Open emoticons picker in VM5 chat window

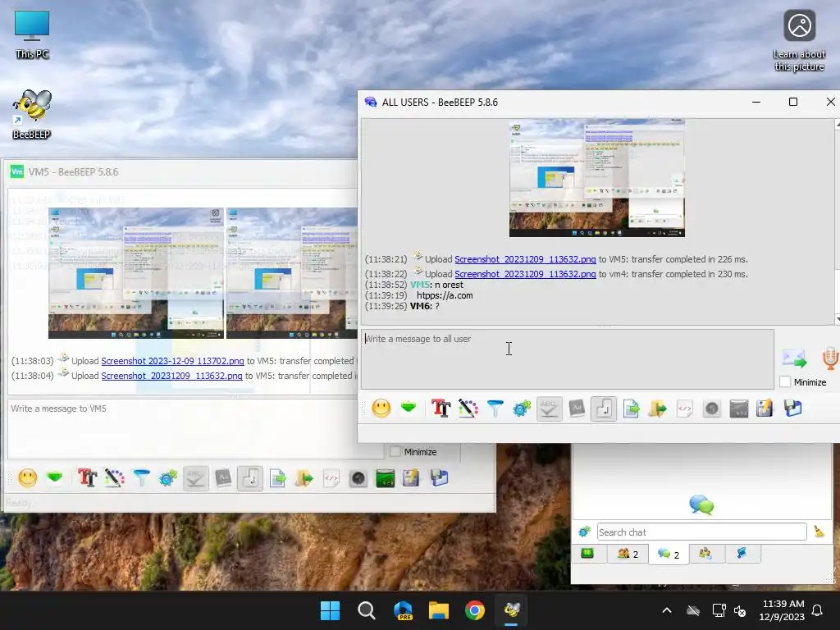pos(28,478)
